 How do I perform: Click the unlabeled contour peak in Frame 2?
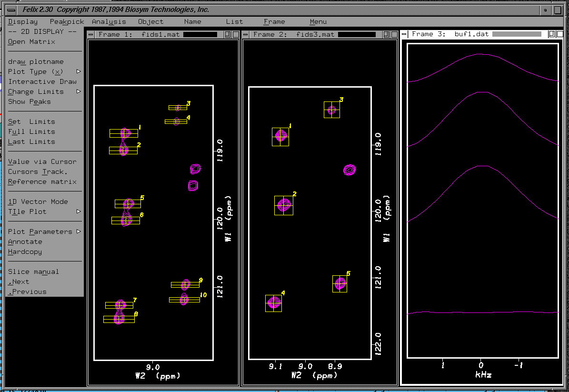pos(350,170)
